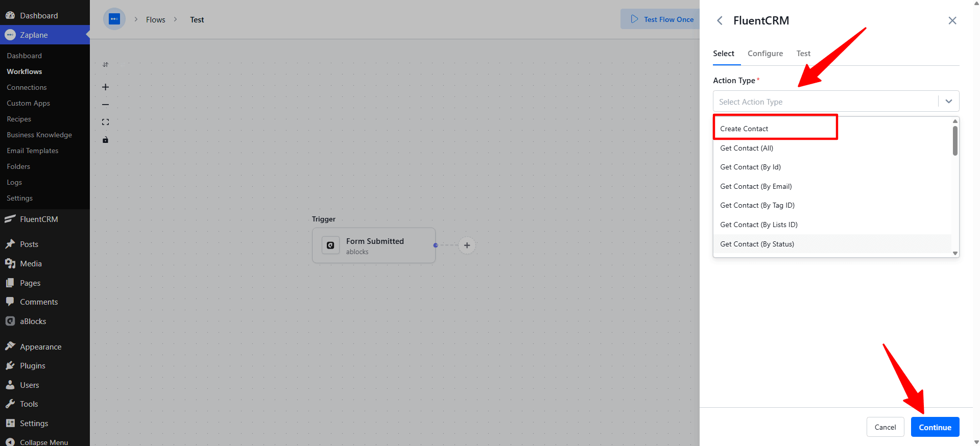980x446 pixels.
Task: Click the action list scrollbar thumb
Action: click(x=955, y=140)
